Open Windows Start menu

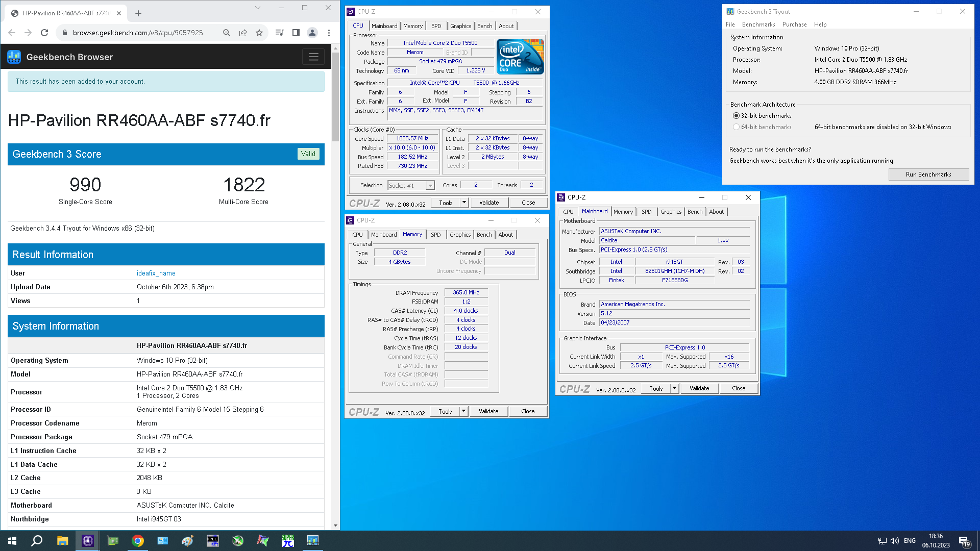pyautogui.click(x=12, y=541)
